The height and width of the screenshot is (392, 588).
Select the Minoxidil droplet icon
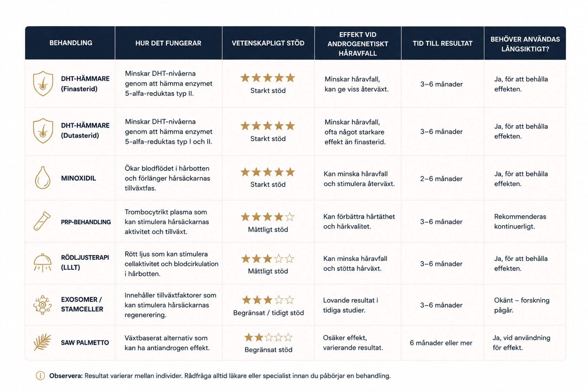click(x=43, y=178)
